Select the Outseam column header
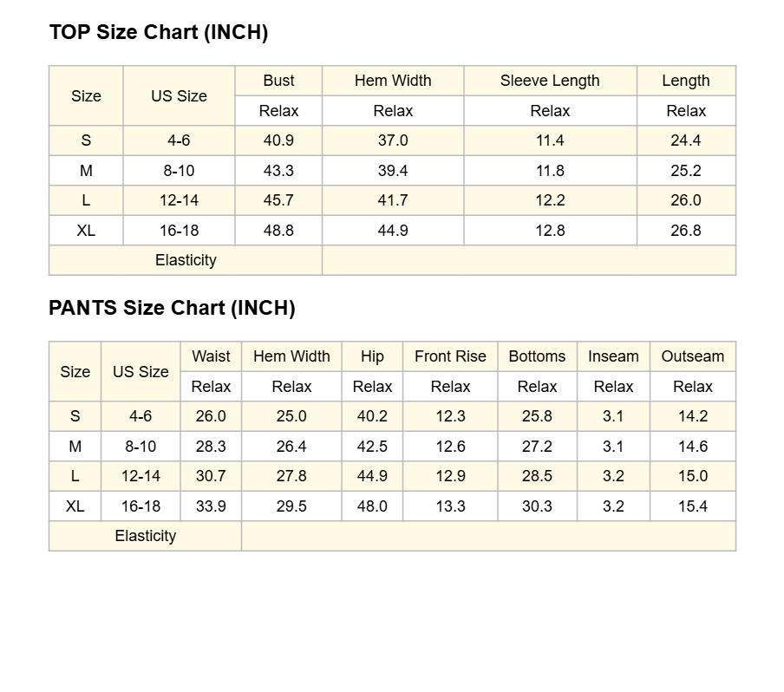 coord(693,356)
